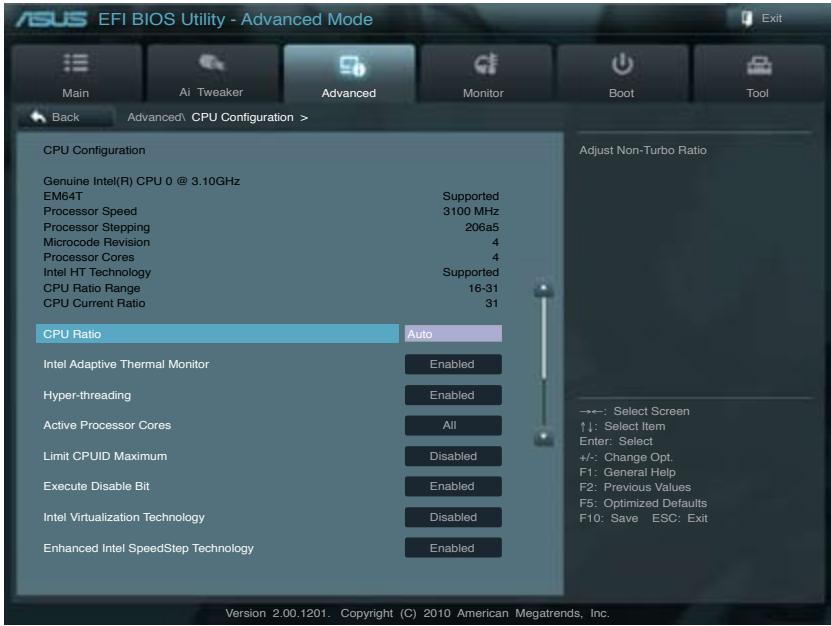This screenshot has width=831, height=626.
Task: Open Active Processor Cores All dropdown
Action: (x=453, y=425)
